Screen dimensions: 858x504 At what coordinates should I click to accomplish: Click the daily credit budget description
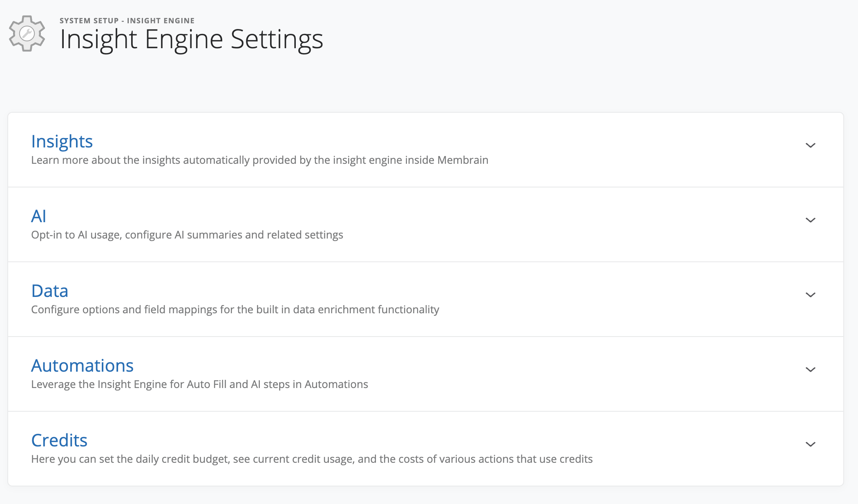pyautogui.click(x=312, y=459)
